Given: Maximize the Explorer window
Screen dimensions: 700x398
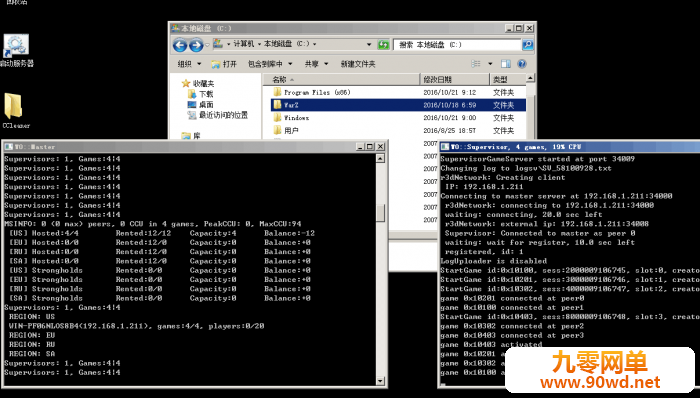Looking at the screenshot, I should (x=519, y=28).
